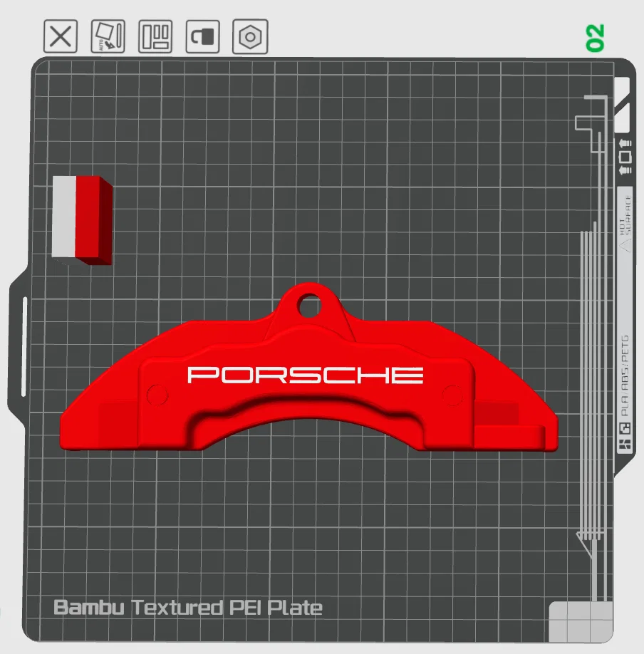This screenshot has width=644, height=654.
Task: Click the green plate number 02
Action: point(595,38)
